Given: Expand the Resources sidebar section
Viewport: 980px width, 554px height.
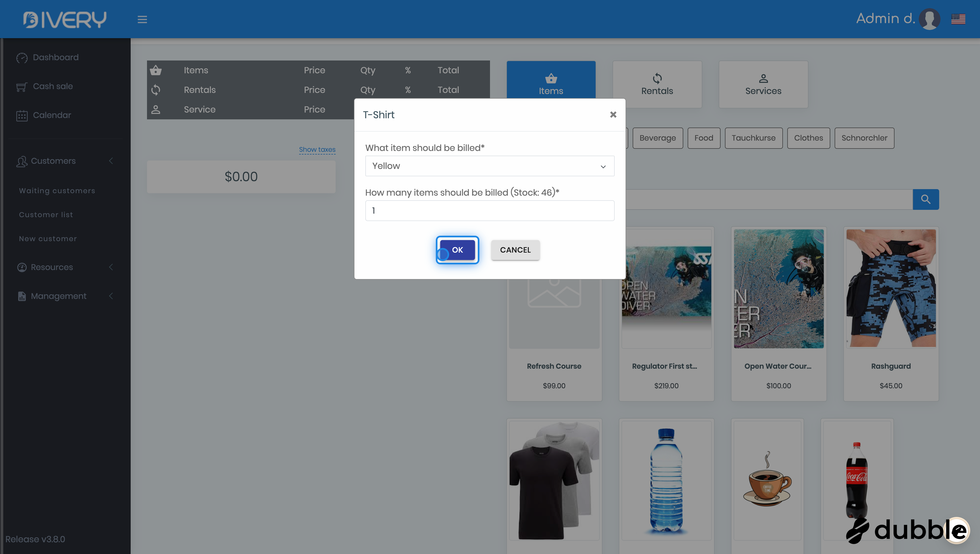Looking at the screenshot, I should pyautogui.click(x=65, y=267).
